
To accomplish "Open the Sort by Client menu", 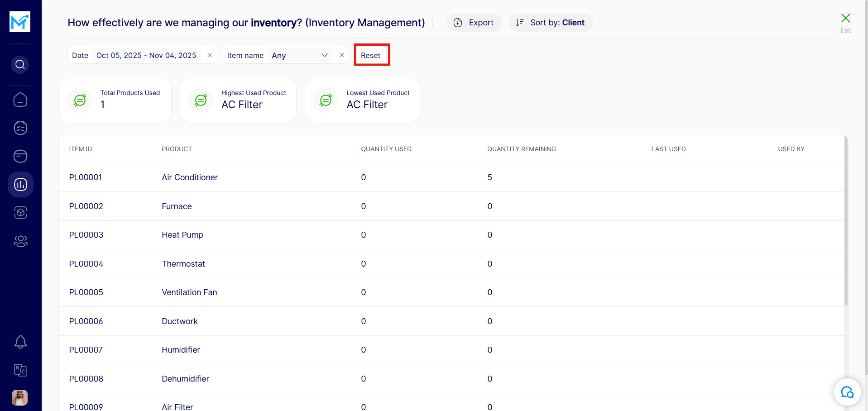I will coord(551,23).
